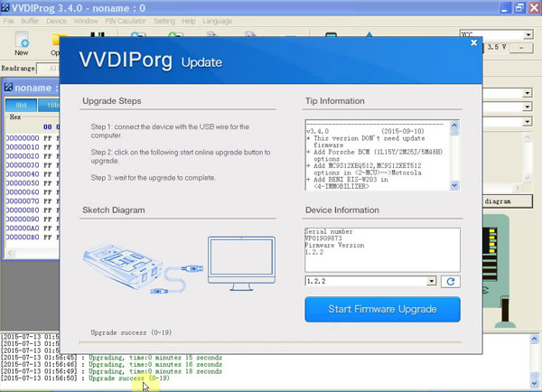Open the firmware version 1.2.2 dropdown

coord(431,281)
